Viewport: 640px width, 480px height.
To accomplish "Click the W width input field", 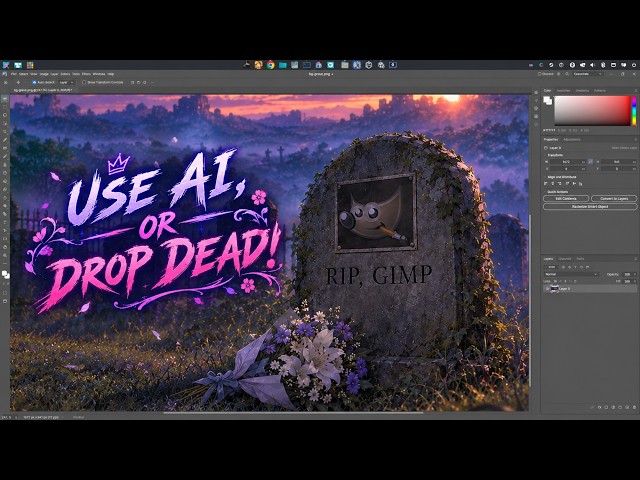I will point(568,162).
